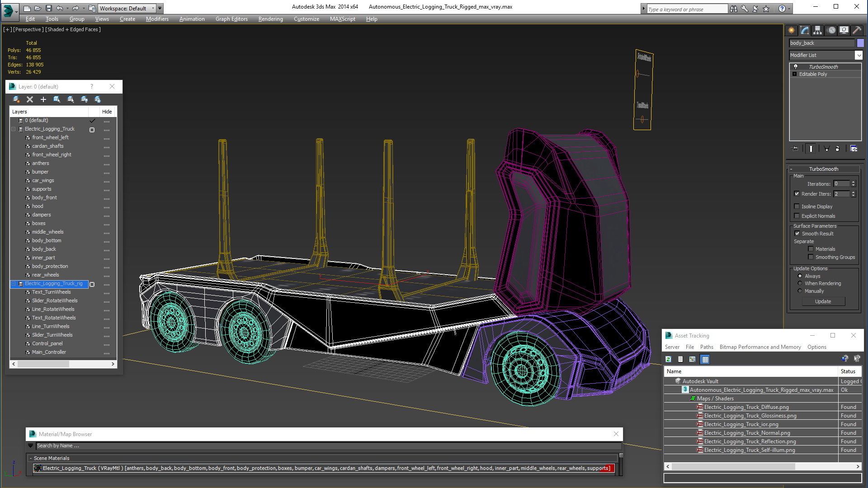Click the New Scene icon in quick access toolbar
Screen dimensions: 868x488
tap(27, 8)
